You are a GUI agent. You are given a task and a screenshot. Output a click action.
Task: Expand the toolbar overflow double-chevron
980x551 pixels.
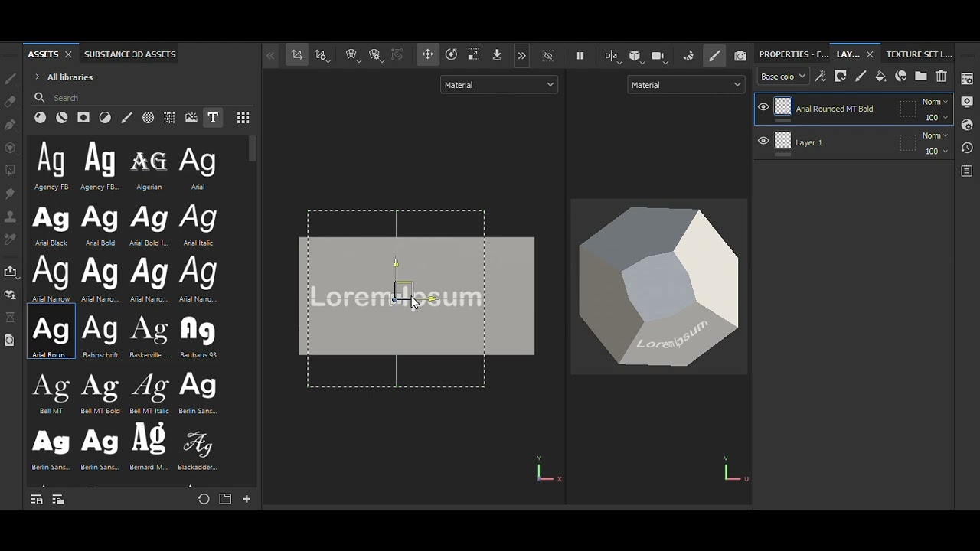tap(521, 55)
